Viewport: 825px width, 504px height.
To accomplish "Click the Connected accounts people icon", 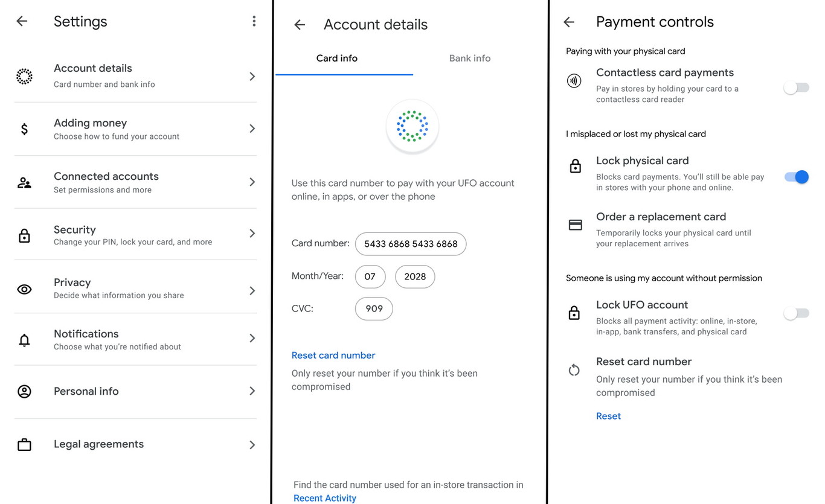I will [x=24, y=182].
